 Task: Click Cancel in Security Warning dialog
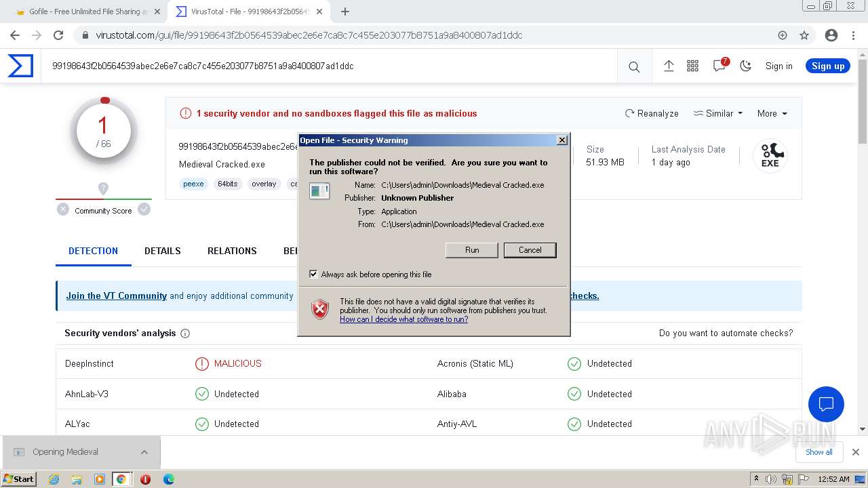point(530,250)
